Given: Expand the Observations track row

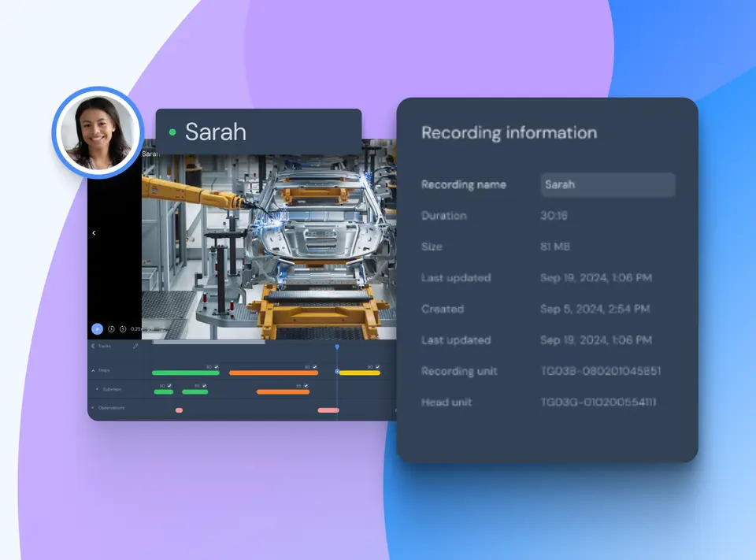Looking at the screenshot, I should 93,408.
